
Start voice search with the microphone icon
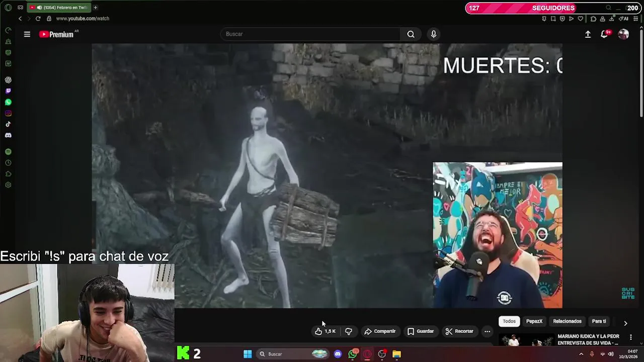point(434,34)
